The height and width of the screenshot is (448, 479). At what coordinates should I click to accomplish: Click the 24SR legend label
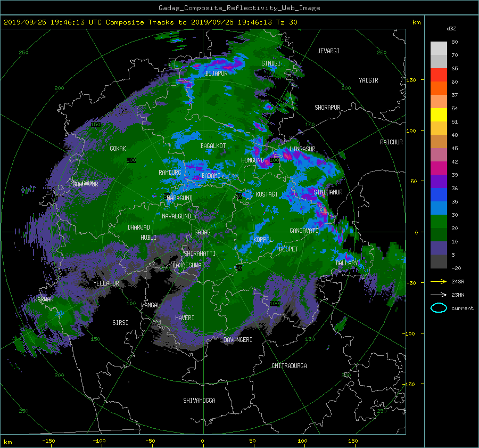click(x=458, y=281)
